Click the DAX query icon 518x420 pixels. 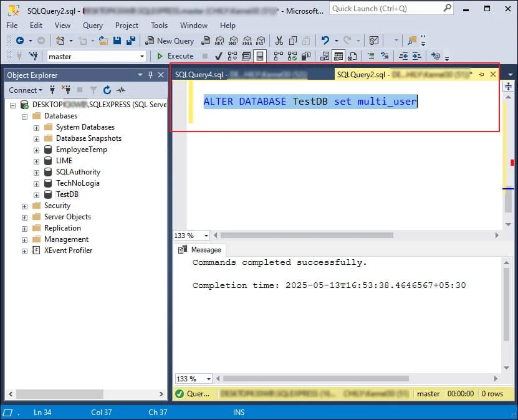pos(261,41)
